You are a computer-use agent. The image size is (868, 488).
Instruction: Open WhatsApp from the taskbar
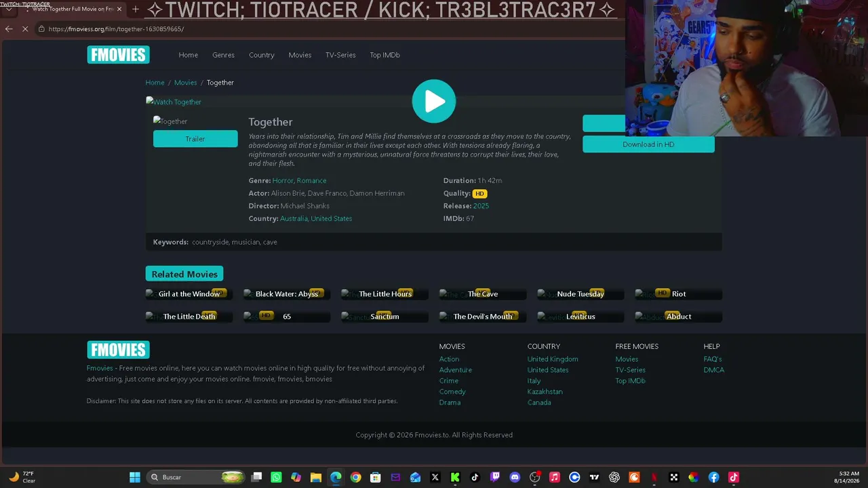[276, 477]
